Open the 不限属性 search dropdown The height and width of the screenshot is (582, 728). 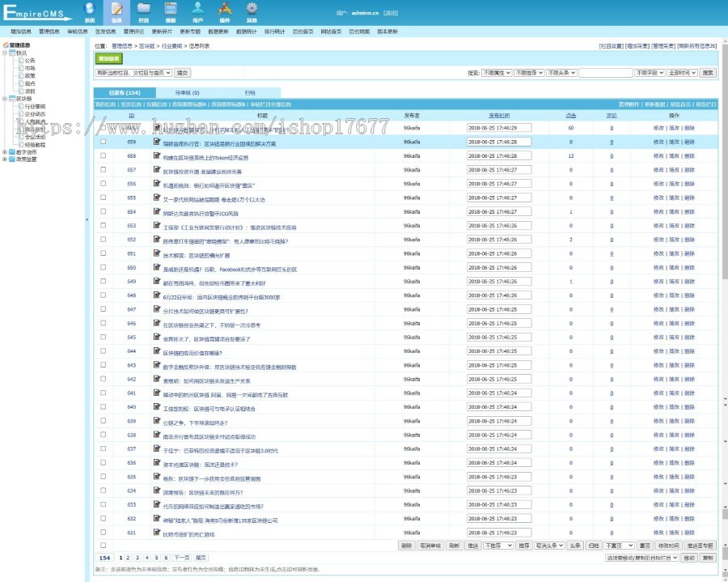(497, 73)
